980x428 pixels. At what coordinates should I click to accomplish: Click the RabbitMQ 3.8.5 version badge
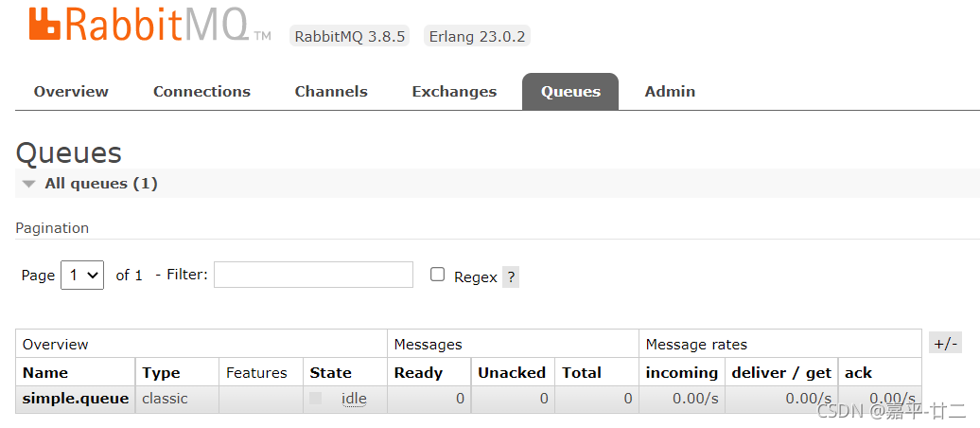[x=349, y=36]
